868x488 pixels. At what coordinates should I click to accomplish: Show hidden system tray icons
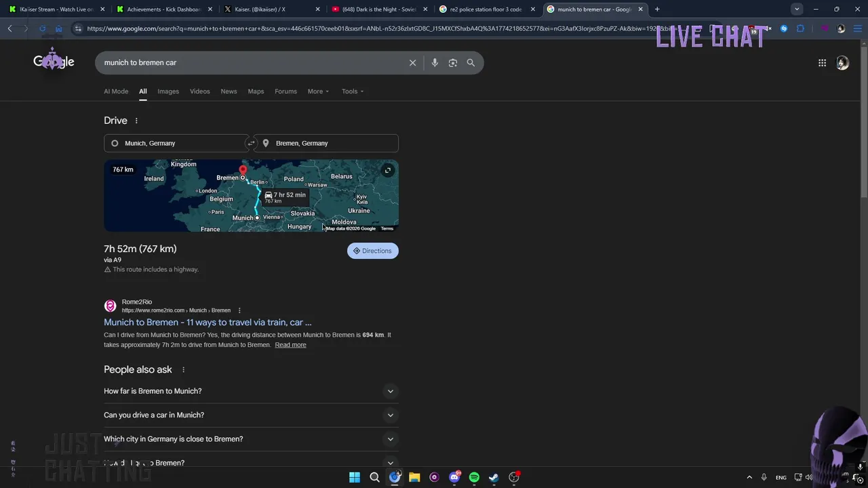[749, 477]
